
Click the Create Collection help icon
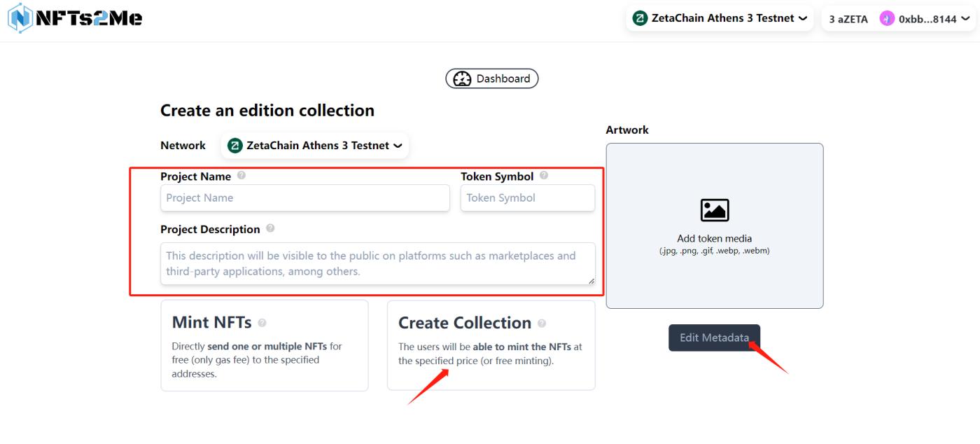[x=542, y=324]
